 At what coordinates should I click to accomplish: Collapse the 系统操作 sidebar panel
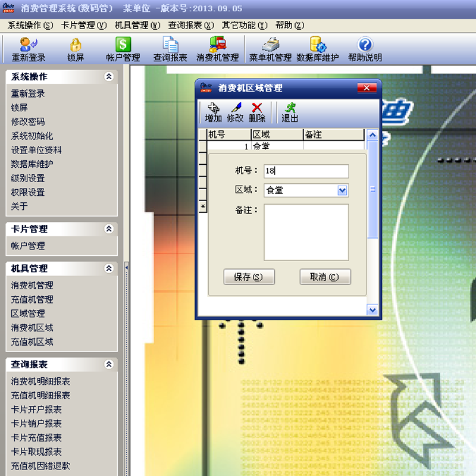[x=109, y=77]
